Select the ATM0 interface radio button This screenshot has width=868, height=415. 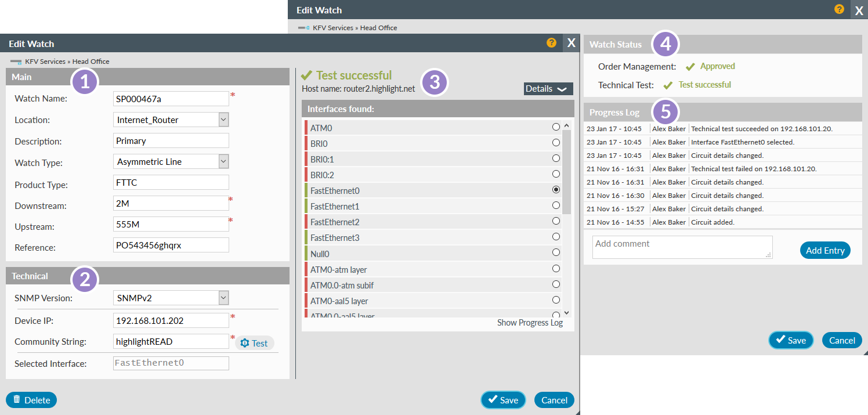(x=556, y=127)
